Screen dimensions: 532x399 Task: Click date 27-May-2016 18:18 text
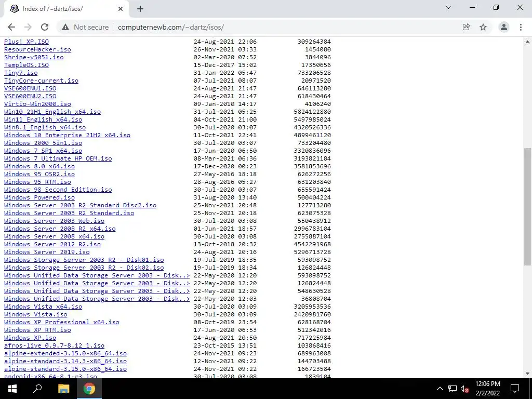225,174
